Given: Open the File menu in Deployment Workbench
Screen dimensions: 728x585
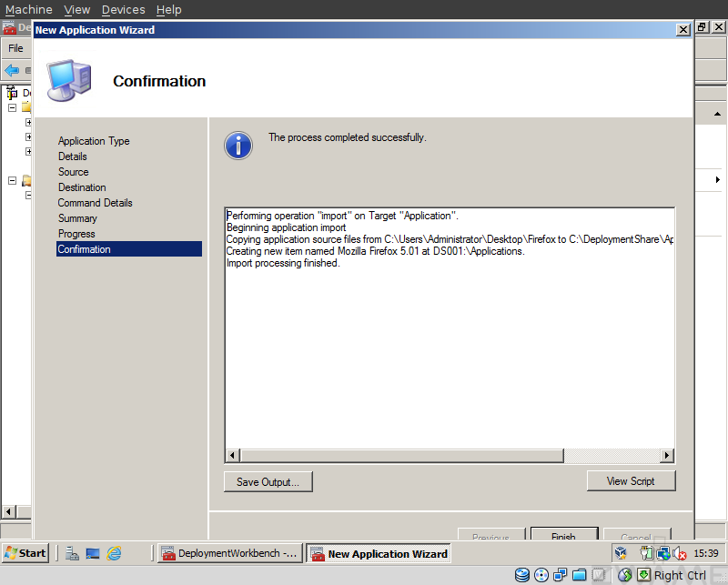Looking at the screenshot, I should coord(15,48).
